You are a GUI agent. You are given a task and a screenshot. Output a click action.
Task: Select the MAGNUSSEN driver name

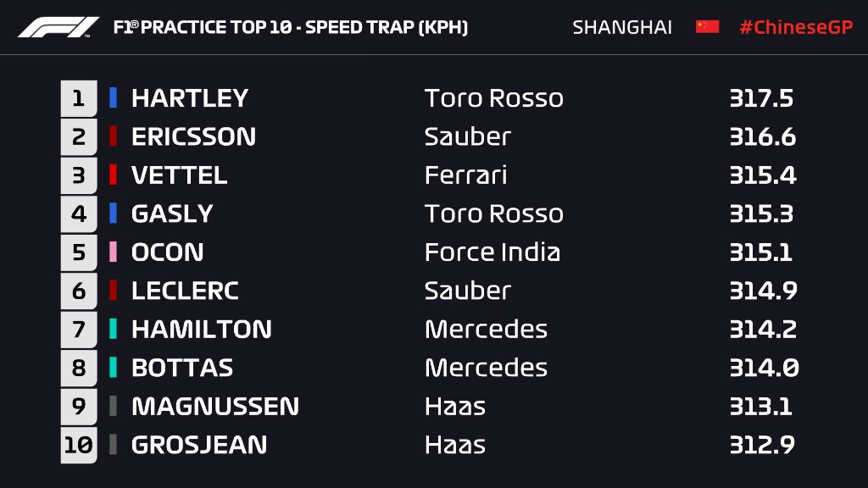pyautogui.click(x=215, y=407)
